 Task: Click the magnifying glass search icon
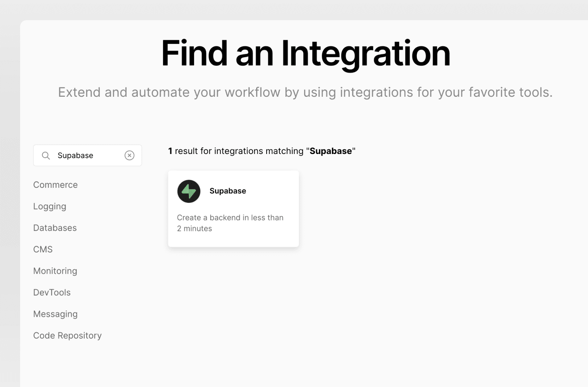tap(46, 156)
